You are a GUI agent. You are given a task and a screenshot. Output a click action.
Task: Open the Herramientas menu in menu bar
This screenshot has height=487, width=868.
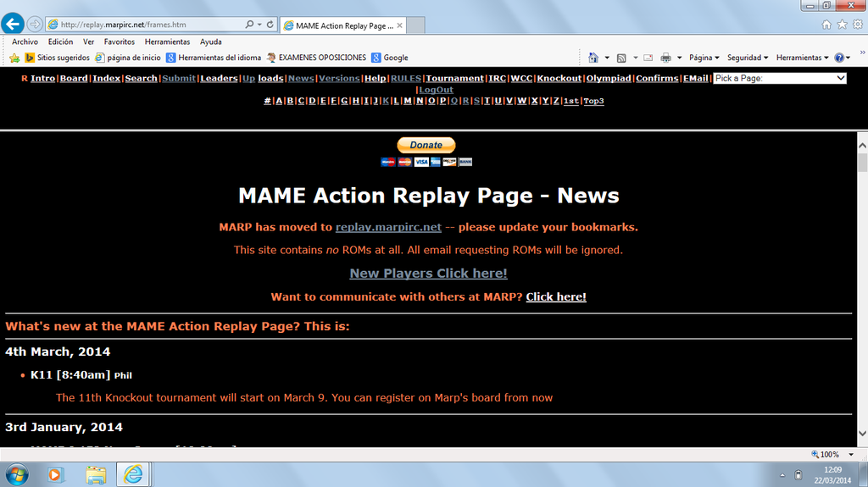167,42
